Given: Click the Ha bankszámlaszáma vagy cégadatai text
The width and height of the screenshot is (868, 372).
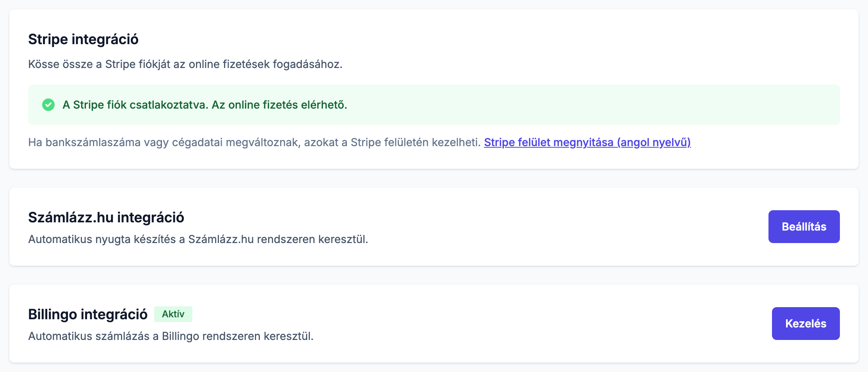Looking at the screenshot, I should click(254, 142).
